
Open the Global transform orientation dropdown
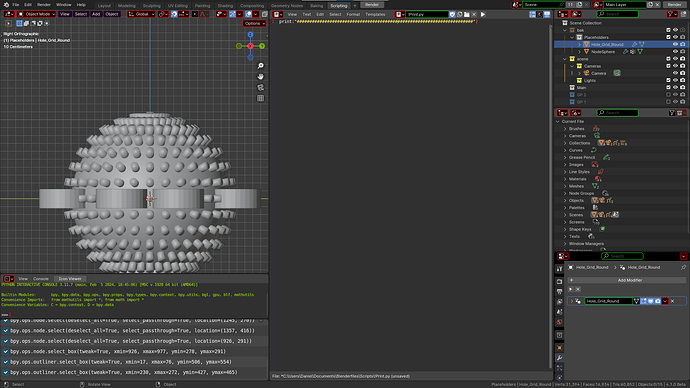tap(141, 14)
